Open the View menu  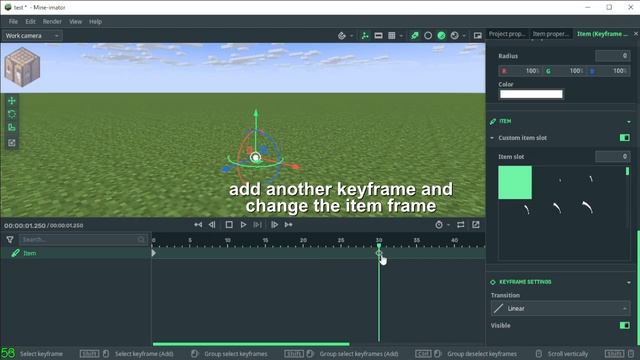(76, 22)
